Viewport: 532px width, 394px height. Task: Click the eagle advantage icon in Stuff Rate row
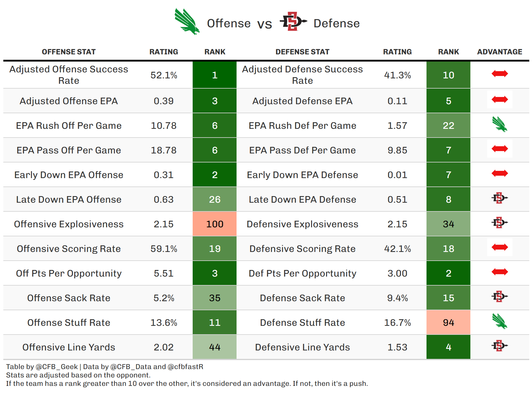(500, 321)
